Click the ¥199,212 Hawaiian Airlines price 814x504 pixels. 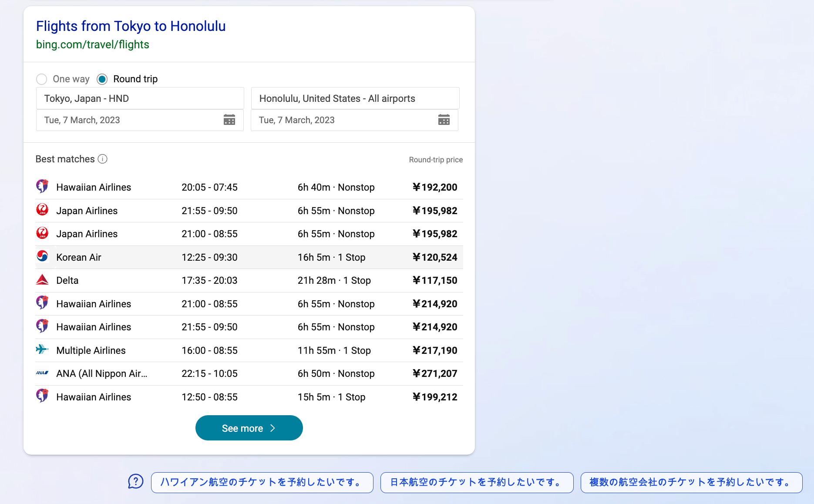pyautogui.click(x=435, y=397)
